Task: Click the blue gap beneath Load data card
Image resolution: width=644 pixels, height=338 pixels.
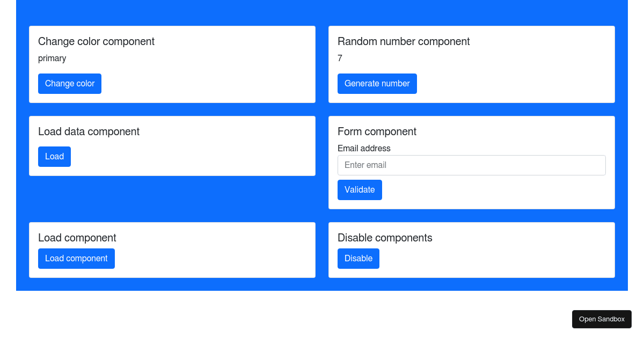Action: click(x=172, y=199)
